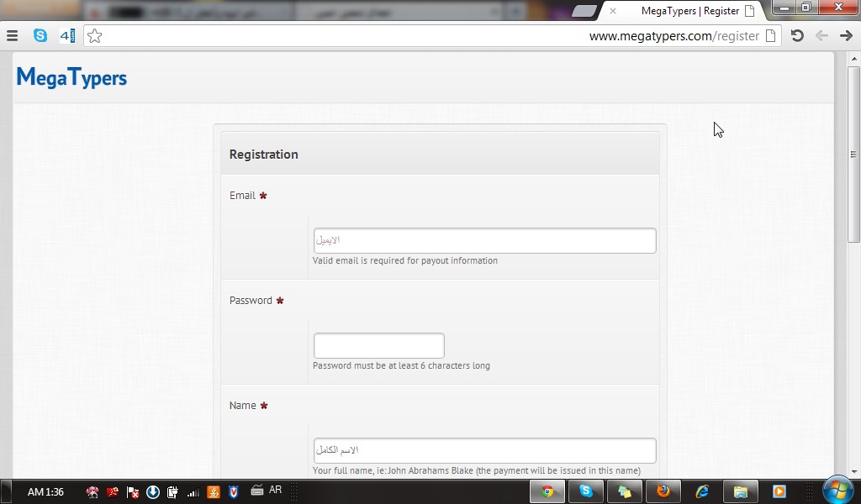Image resolution: width=861 pixels, height=504 pixels.
Task: Click the keyboard icon next to AR
Action: 257,491
